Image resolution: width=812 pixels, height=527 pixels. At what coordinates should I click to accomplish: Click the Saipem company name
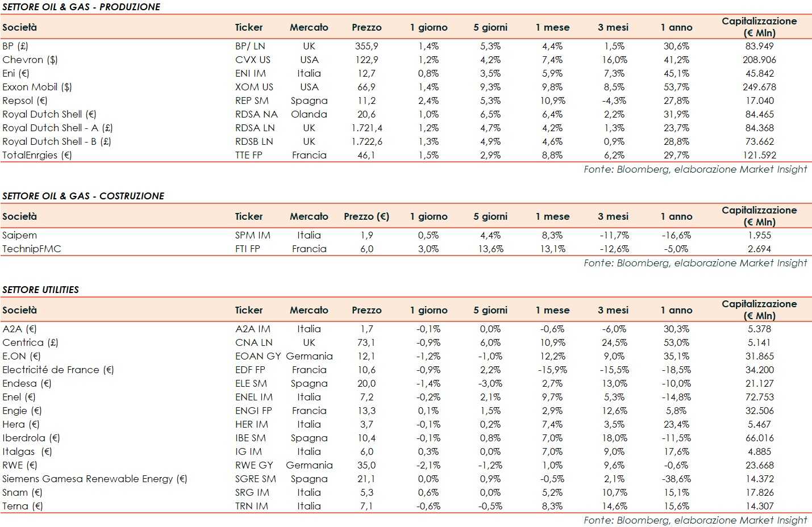point(19,235)
